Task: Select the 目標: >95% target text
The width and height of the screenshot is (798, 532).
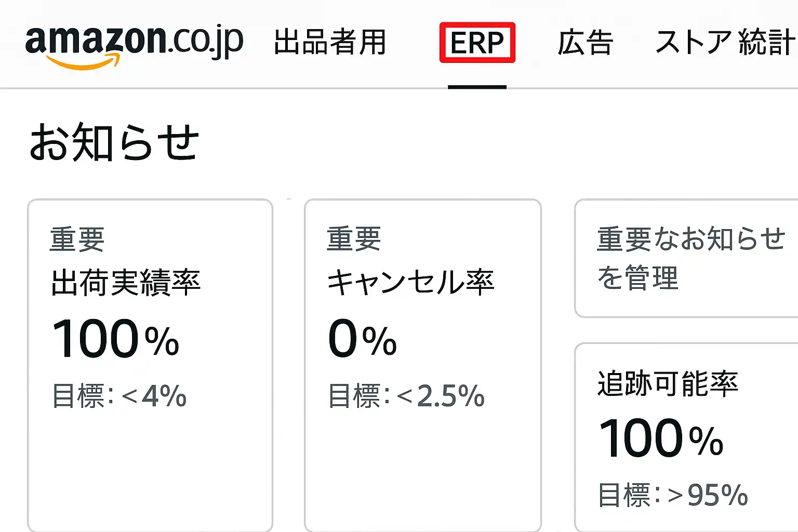Action: pyautogui.click(x=673, y=495)
